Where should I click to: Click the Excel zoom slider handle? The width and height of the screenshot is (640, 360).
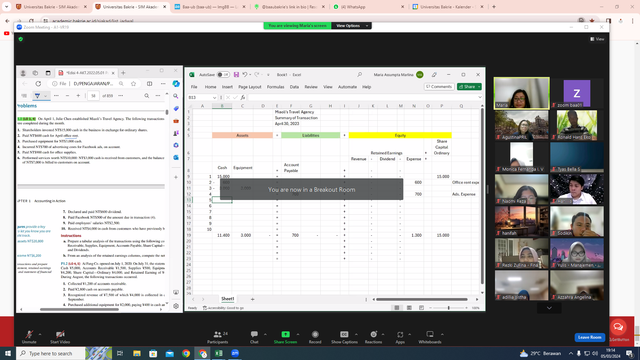pos(449,308)
